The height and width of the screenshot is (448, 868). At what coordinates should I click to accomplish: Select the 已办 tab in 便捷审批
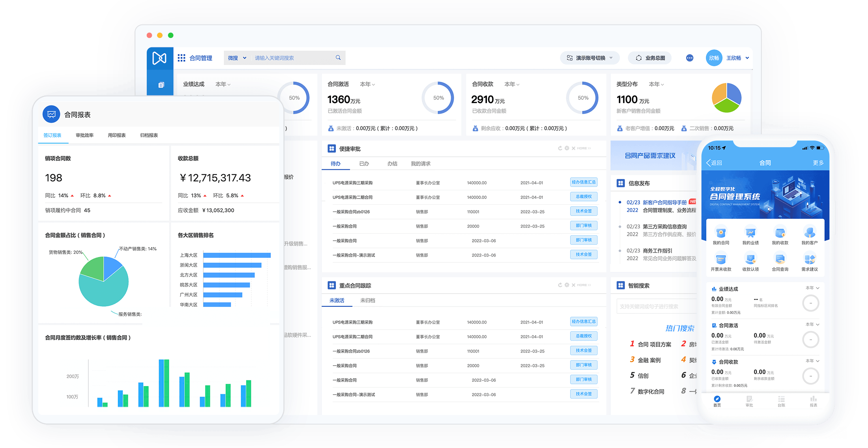click(x=364, y=163)
